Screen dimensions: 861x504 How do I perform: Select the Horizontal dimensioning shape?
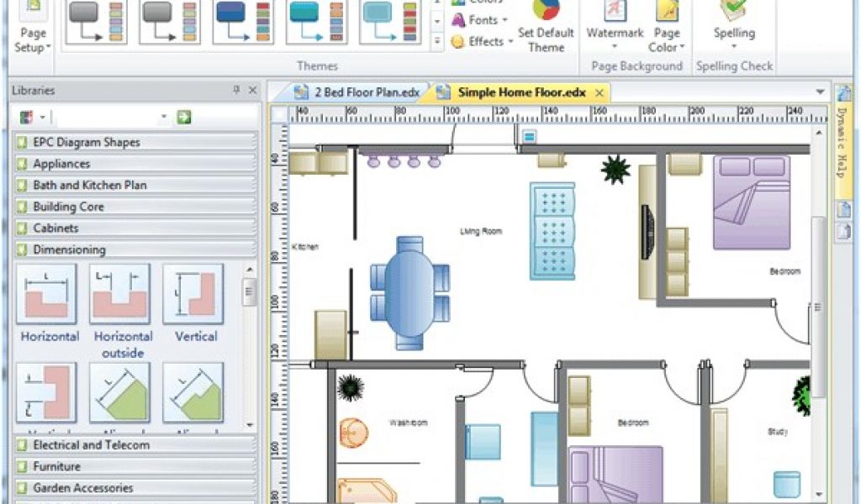click(47, 295)
